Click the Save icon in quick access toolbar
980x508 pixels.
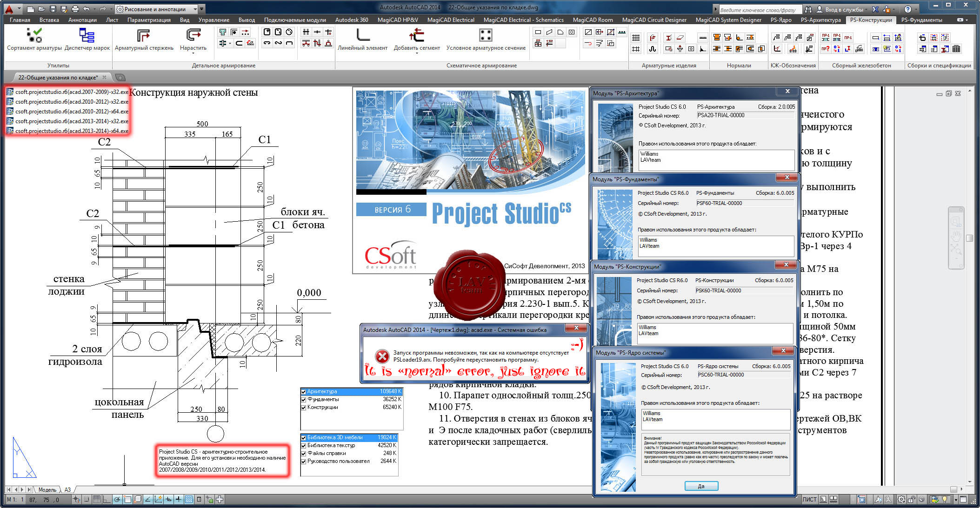[53, 9]
